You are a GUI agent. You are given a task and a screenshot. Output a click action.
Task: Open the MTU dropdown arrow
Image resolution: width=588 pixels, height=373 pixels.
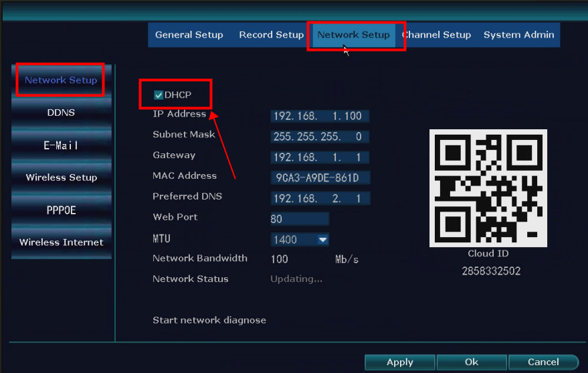[x=322, y=240]
